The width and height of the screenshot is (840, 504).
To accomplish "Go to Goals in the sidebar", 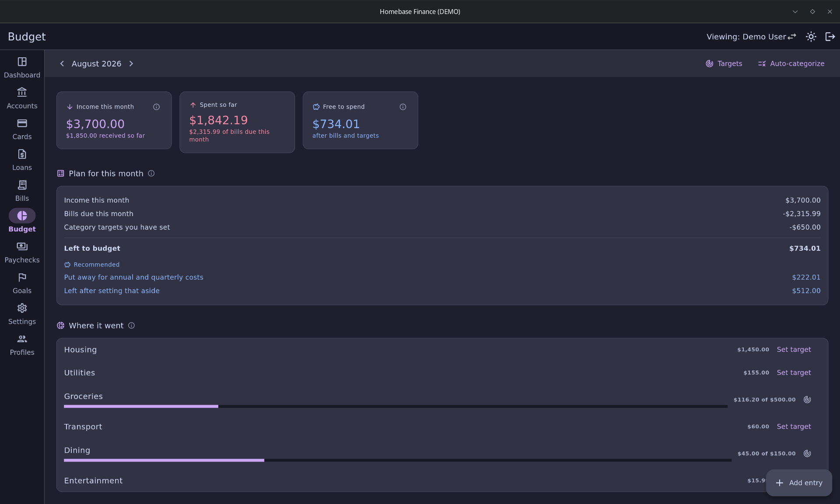I will coord(22,283).
